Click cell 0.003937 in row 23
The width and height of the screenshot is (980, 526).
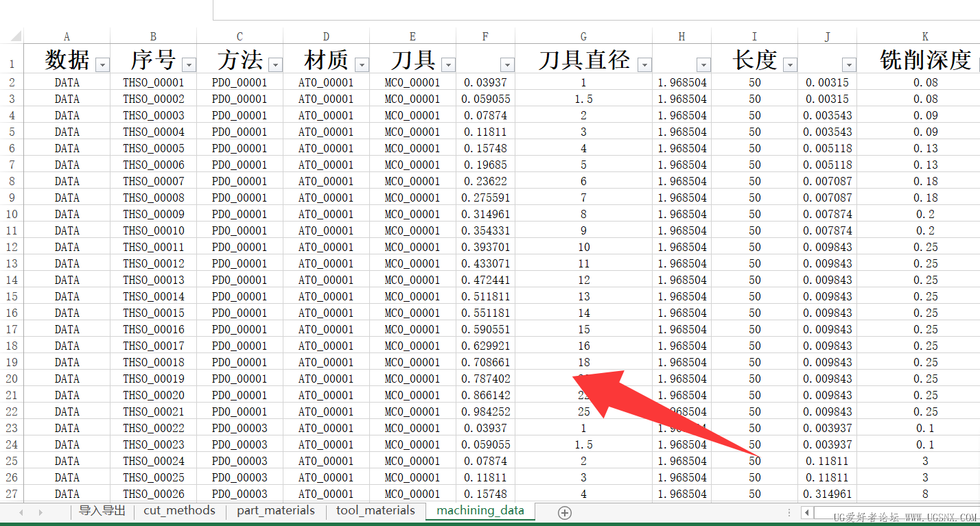827,428
